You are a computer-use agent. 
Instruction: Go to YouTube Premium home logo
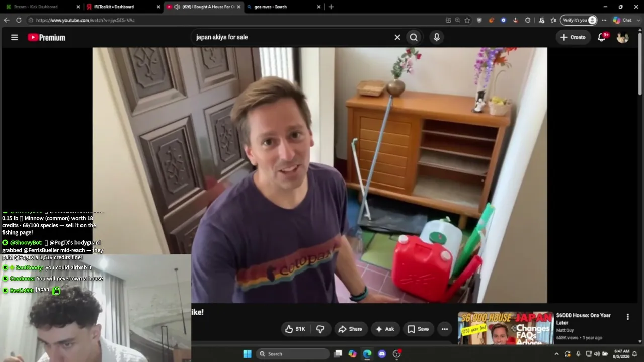point(46,37)
